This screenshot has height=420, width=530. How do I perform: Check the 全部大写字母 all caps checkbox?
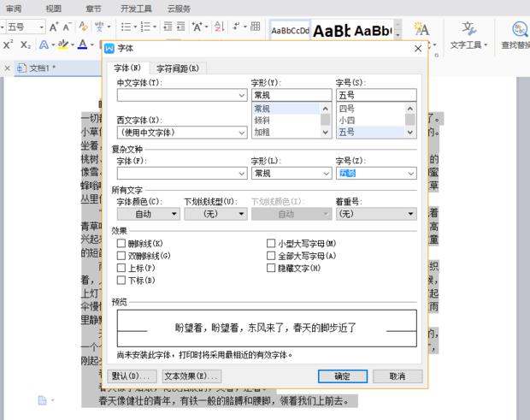point(271,256)
